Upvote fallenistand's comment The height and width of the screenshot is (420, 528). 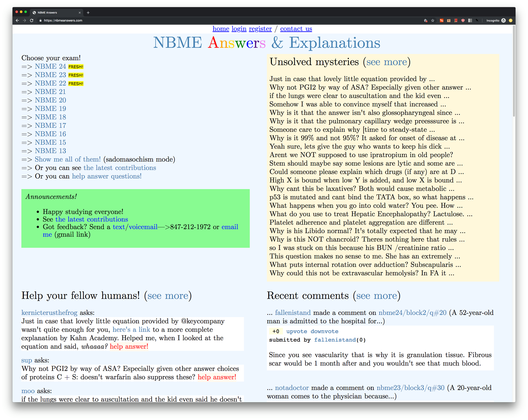[296, 331]
